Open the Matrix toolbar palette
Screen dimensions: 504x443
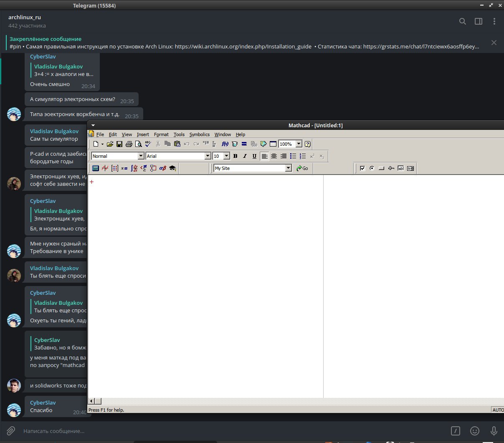click(115, 168)
